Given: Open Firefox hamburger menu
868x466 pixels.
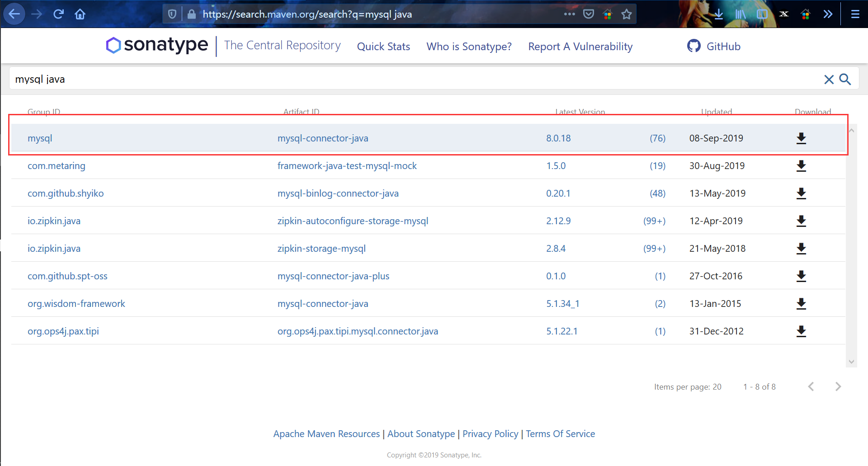Looking at the screenshot, I should tap(855, 14).
